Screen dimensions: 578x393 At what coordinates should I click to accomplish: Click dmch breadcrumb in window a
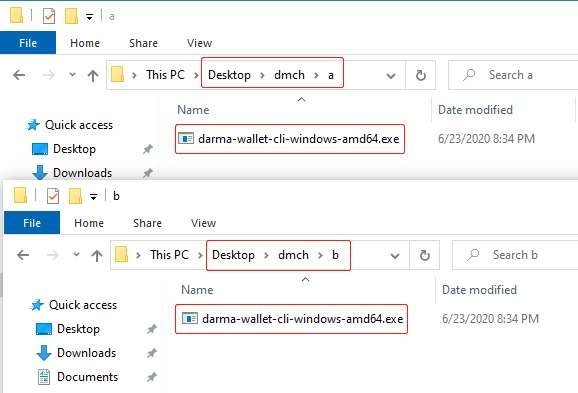click(x=289, y=75)
